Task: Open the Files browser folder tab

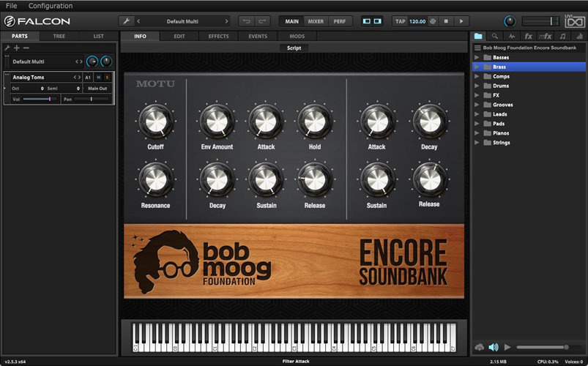Action: (x=478, y=36)
